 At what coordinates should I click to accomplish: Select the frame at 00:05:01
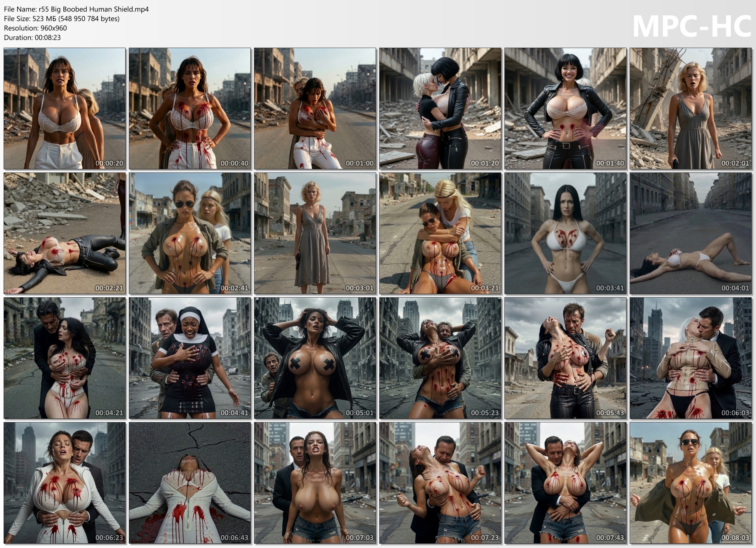coord(315,358)
